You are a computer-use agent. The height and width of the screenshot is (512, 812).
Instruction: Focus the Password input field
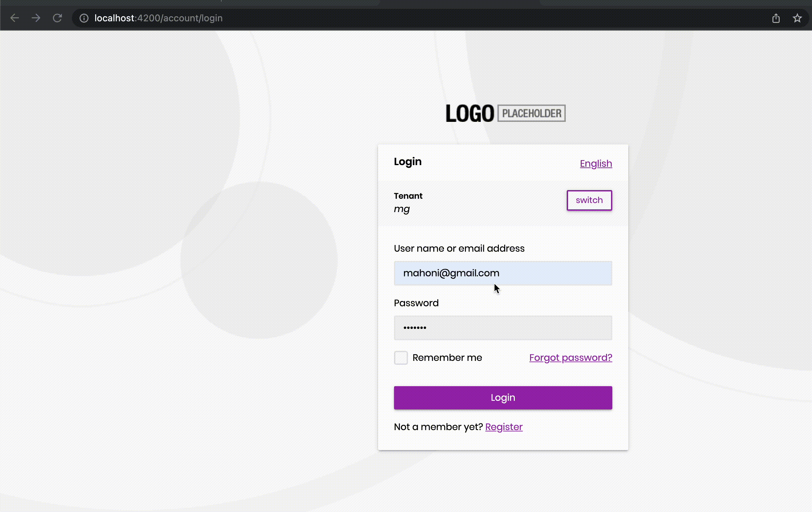tap(503, 328)
